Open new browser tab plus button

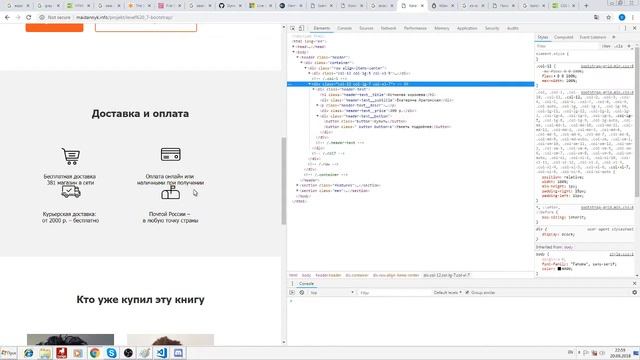586,6
